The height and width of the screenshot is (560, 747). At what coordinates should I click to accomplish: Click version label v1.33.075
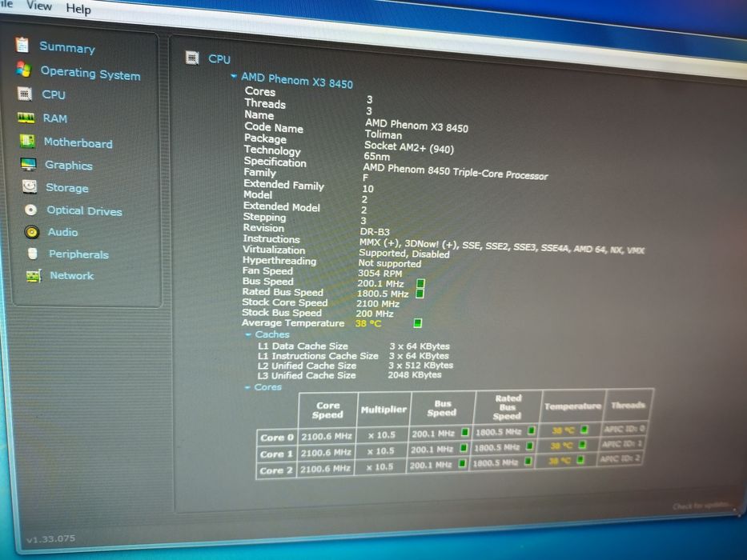coord(51,539)
